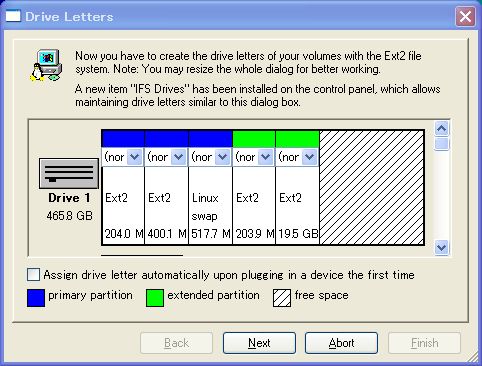This screenshot has width=482, height=366.
Task: Open drive letter dropdown for 204.0 M Ext2
Action: click(x=135, y=157)
